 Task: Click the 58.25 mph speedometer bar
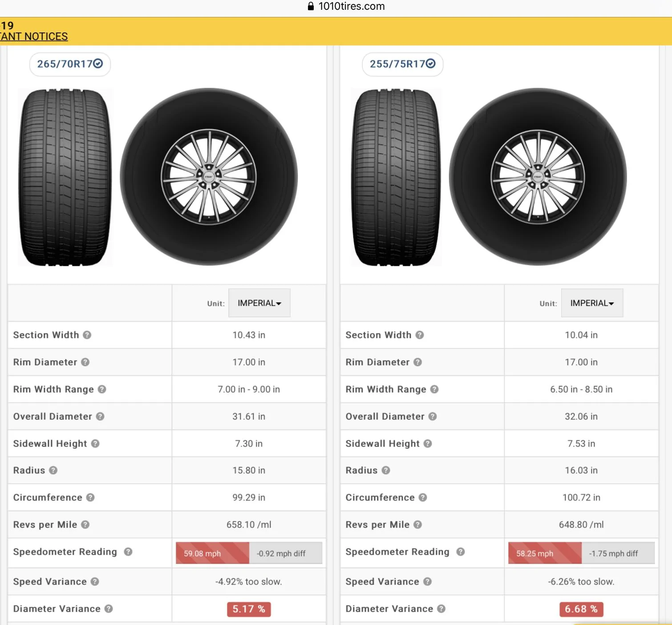(545, 553)
